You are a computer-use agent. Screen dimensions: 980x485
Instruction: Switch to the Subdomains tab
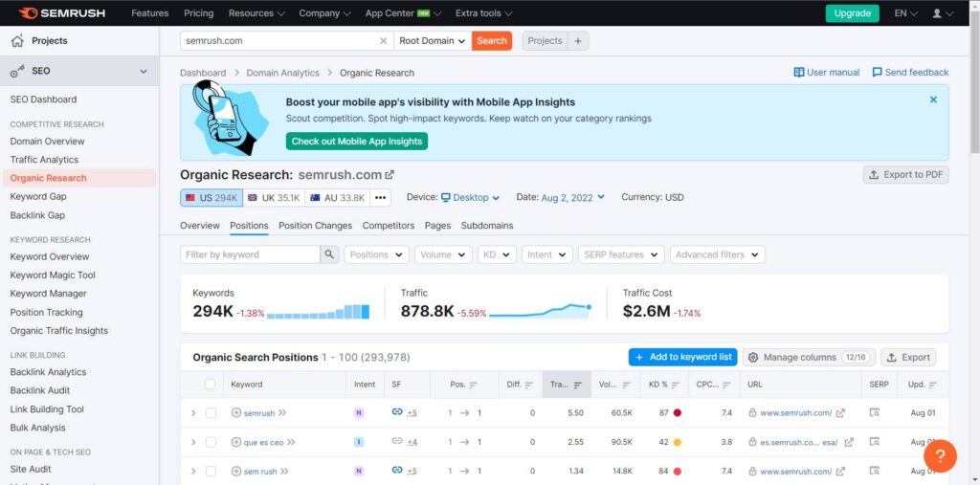(487, 226)
